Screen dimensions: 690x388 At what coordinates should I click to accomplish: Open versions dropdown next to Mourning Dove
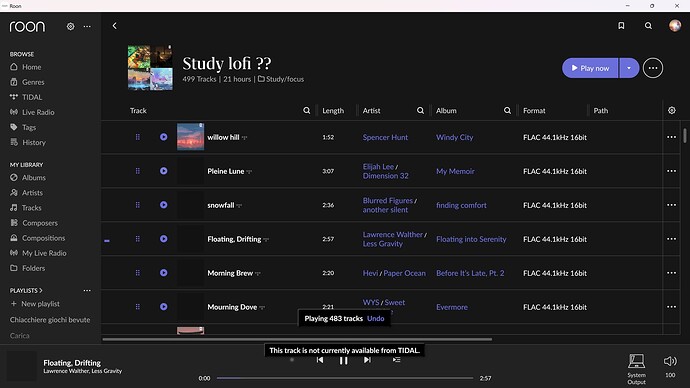point(262,307)
